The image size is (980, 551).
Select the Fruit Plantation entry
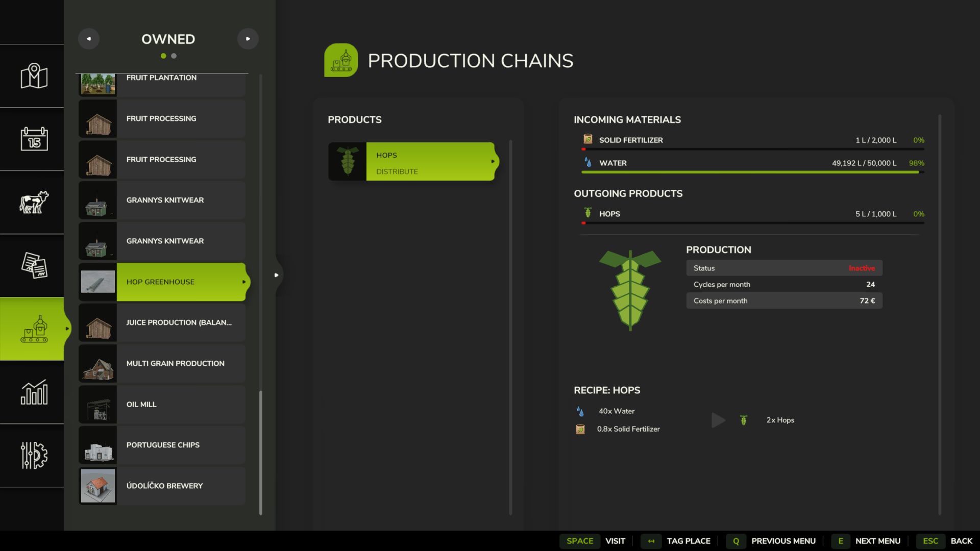point(162,85)
